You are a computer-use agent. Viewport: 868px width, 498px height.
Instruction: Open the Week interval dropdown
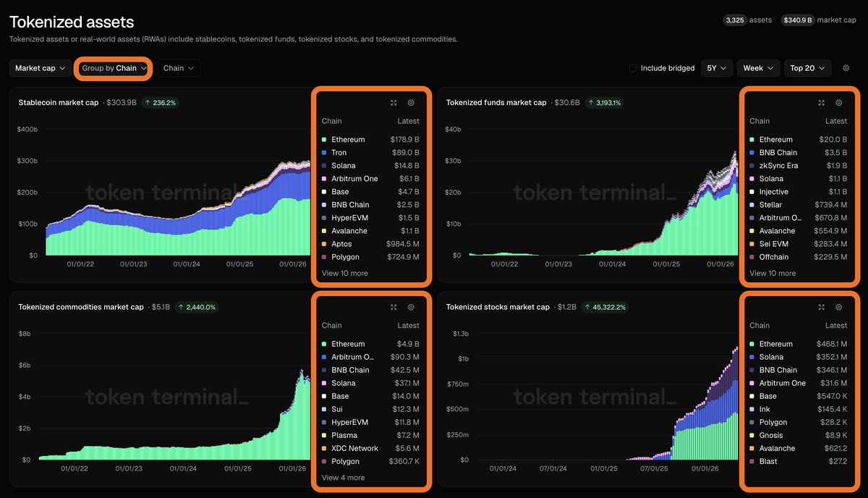(758, 68)
